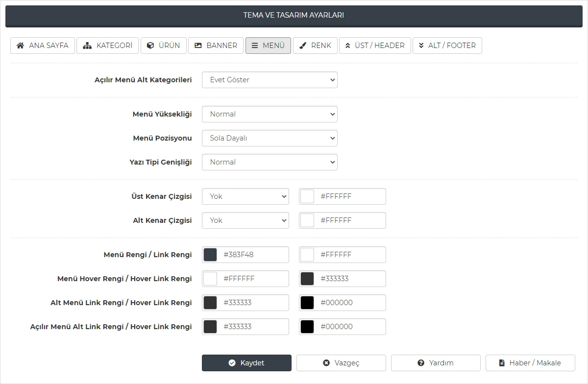Click the image icon on BANNER tab

click(x=198, y=46)
